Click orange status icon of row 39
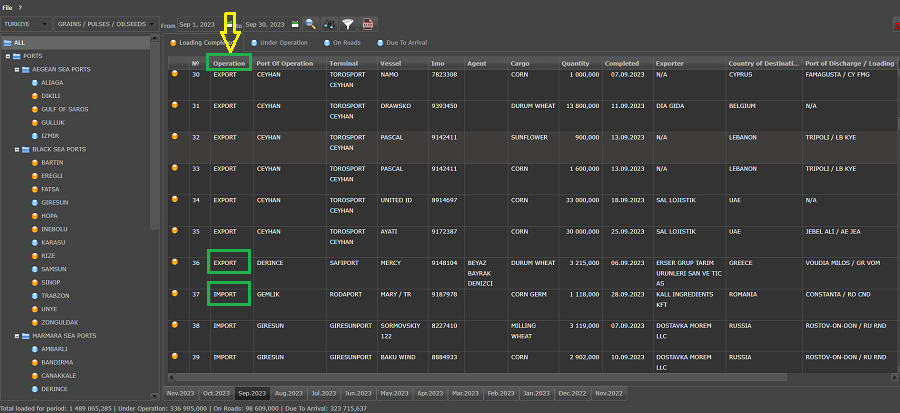Screen dimensions: 900x413 click(x=174, y=356)
